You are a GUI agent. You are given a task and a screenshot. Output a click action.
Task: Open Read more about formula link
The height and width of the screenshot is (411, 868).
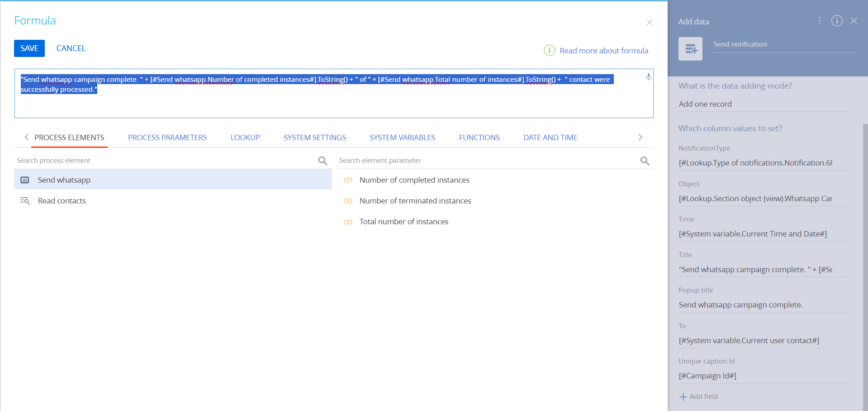[603, 51]
